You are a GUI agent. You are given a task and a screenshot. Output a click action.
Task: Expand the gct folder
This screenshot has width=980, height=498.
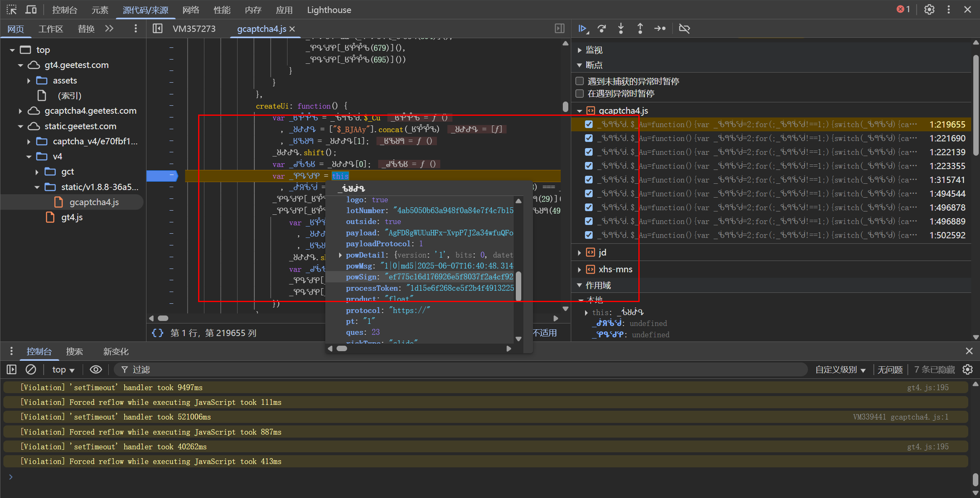[x=37, y=172]
